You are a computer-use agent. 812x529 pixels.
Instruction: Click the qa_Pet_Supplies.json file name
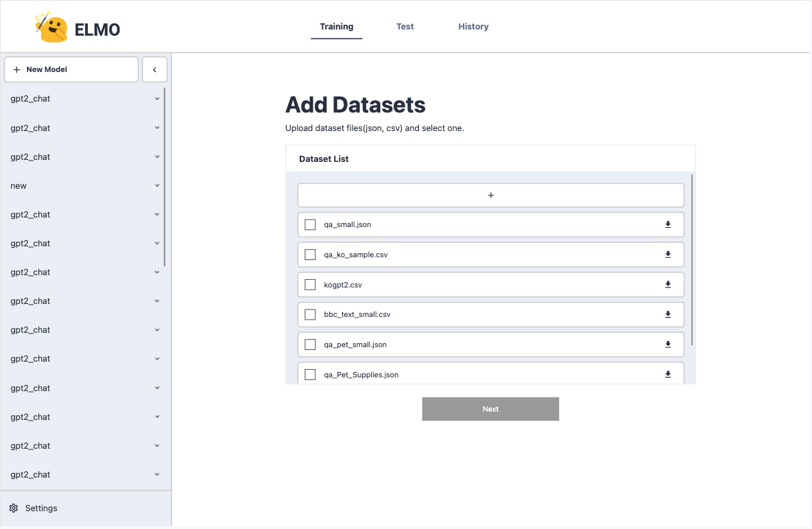click(361, 374)
